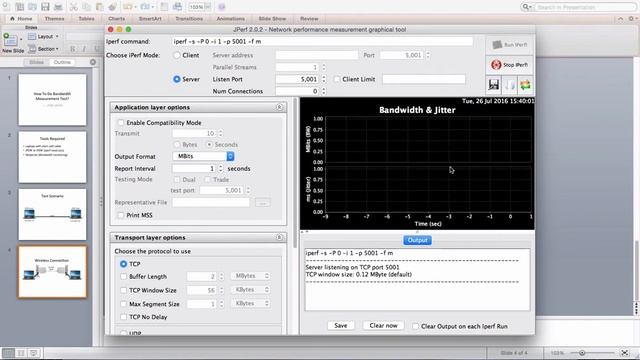Click the Run IPerf button
The height and width of the screenshot is (360, 640).
click(509, 45)
